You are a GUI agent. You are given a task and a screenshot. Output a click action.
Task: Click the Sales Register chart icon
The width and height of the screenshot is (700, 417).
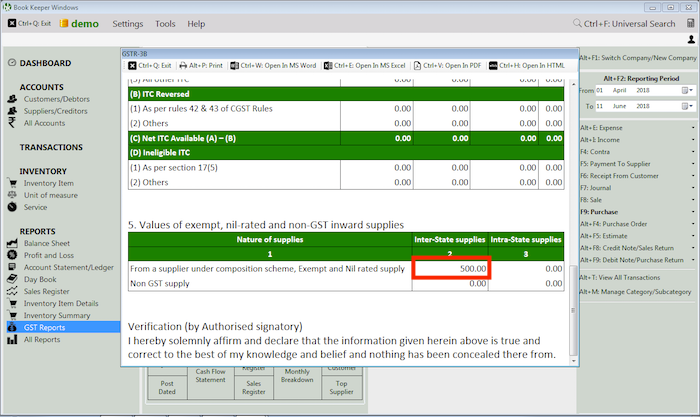(12, 291)
